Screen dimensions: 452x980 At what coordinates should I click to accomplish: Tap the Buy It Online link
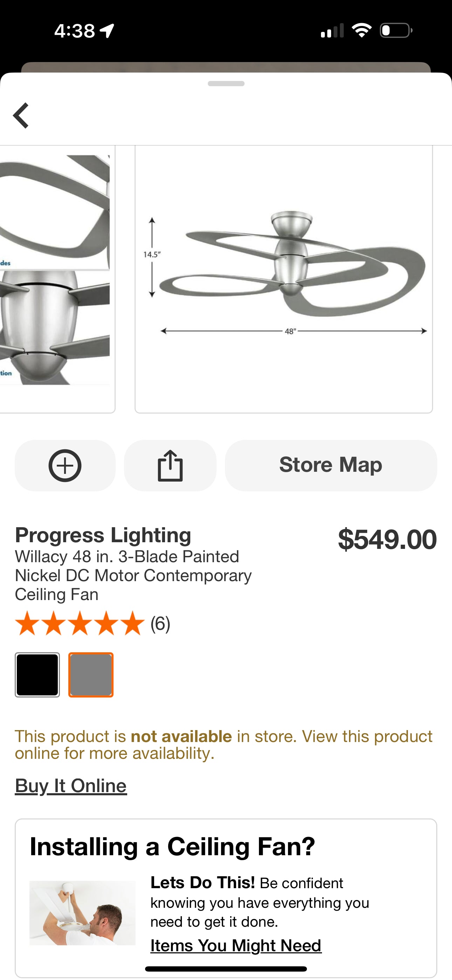71,786
